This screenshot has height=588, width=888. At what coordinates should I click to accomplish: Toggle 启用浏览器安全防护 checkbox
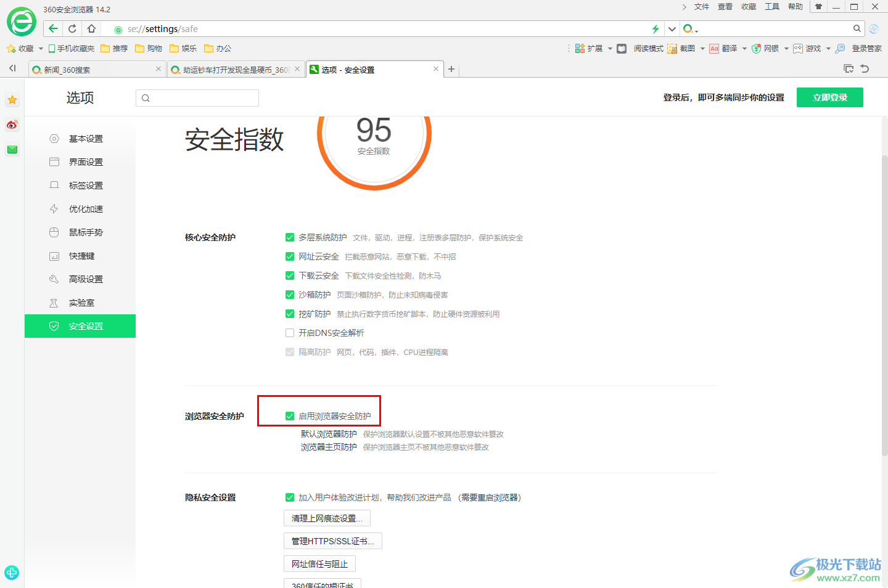(290, 416)
